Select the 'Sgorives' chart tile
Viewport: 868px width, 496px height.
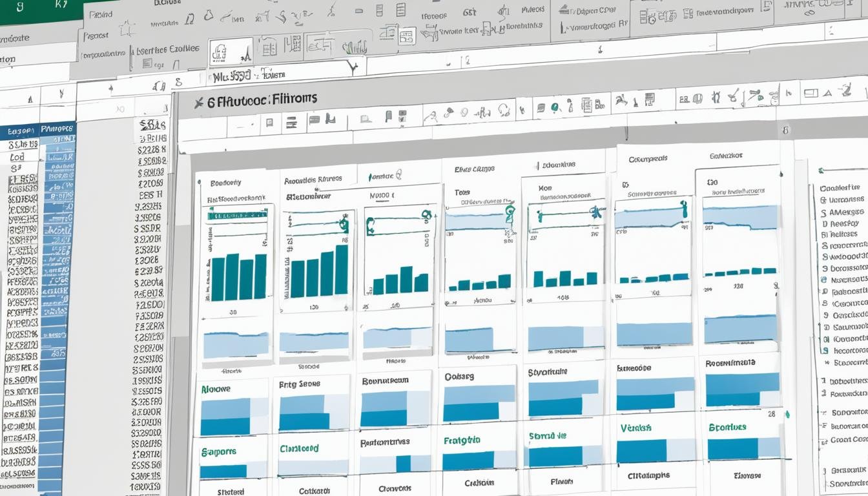tap(743, 440)
